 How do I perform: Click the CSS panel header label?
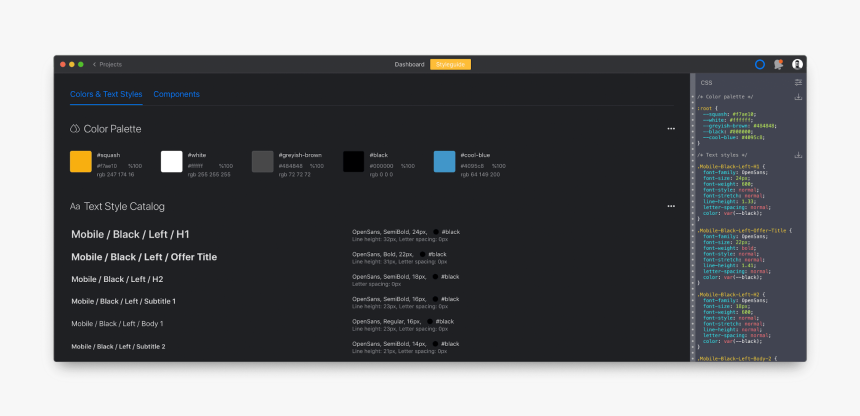706,83
